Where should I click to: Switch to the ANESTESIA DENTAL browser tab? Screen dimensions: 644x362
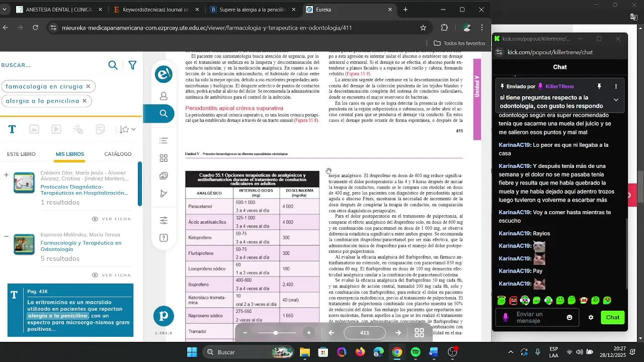[x=59, y=10]
